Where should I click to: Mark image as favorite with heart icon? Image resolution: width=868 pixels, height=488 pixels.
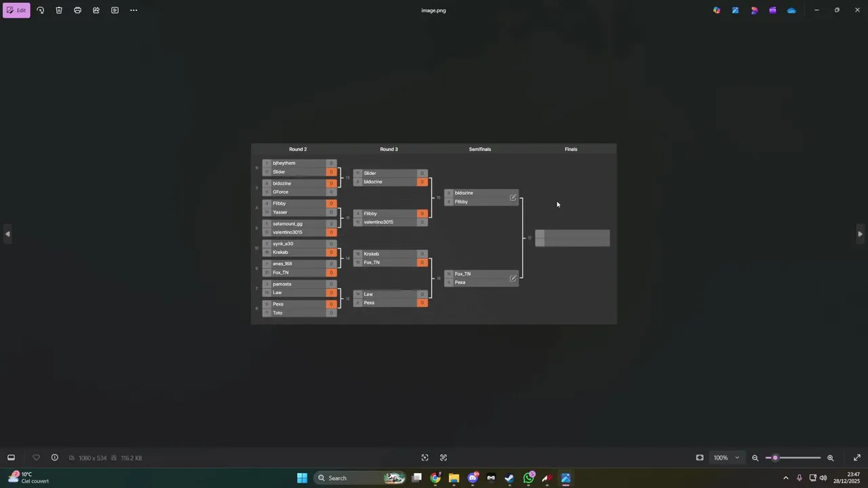pos(37,457)
